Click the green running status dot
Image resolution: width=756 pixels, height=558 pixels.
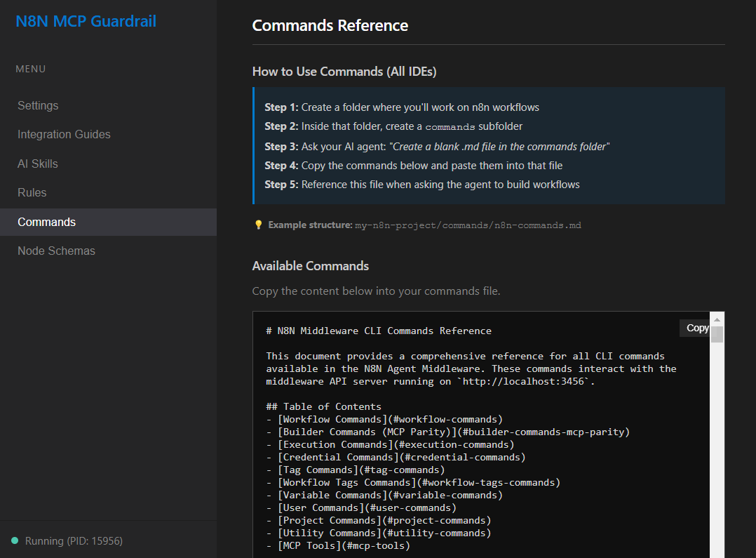[16, 540]
